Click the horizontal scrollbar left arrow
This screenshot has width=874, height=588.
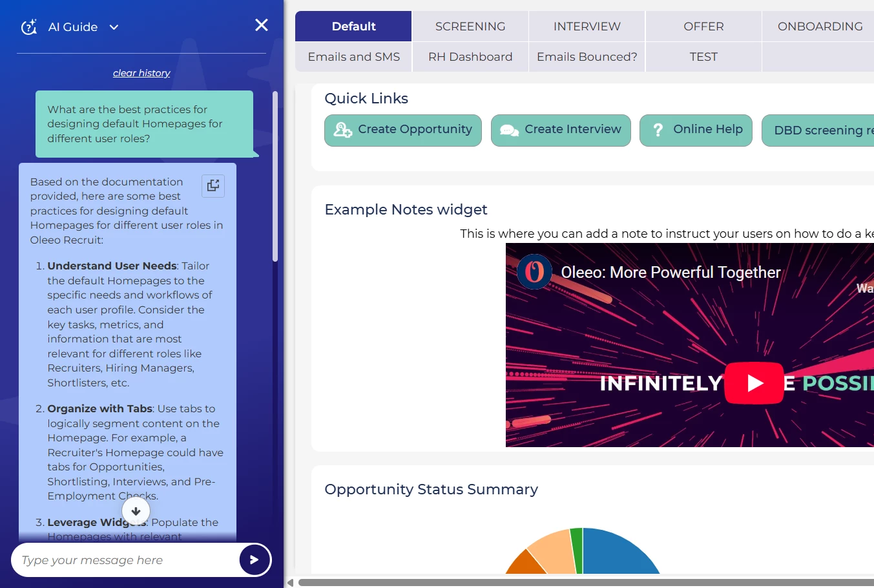pos(291,583)
